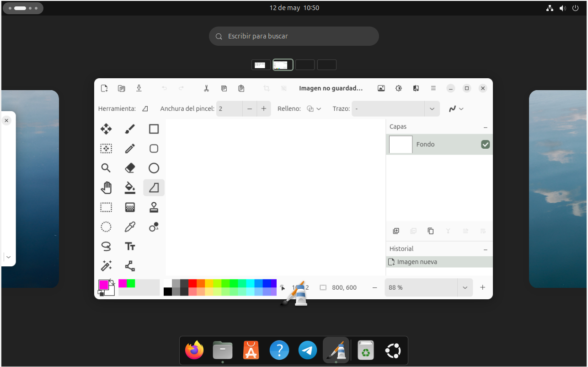Select the rectangular selection tool
Viewport: 588px width, 367px height.
click(x=106, y=207)
